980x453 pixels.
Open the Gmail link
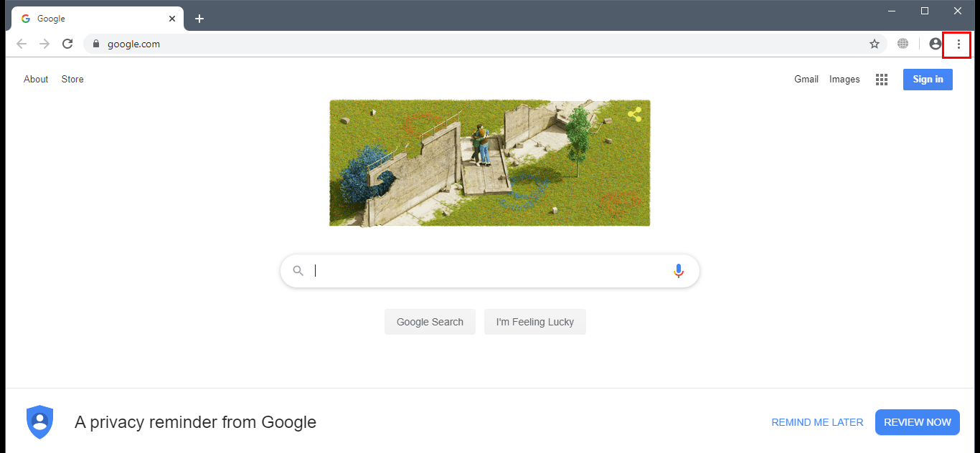806,79
